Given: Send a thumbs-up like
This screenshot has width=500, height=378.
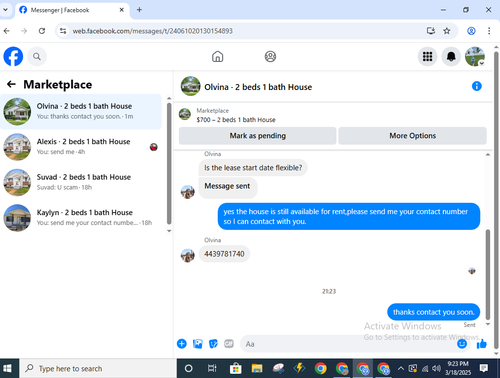Looking at the screenshot, I should 482,344.
